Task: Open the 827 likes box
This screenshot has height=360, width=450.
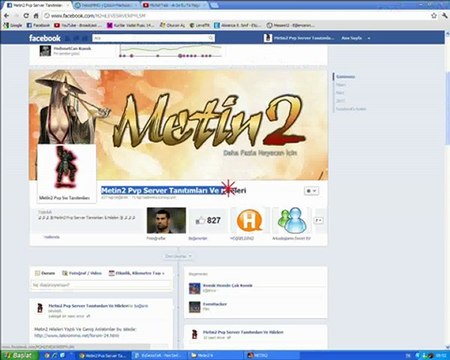Action: click(x=208, y=220)
